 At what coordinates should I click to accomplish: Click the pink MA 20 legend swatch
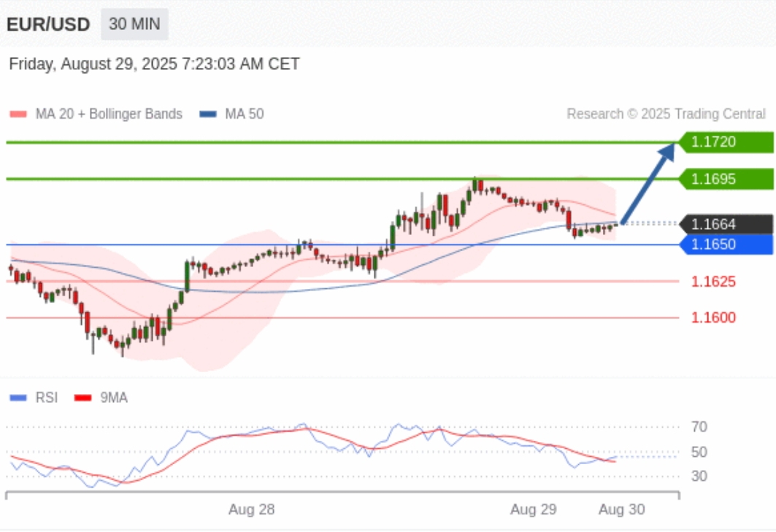coord(18,115)
